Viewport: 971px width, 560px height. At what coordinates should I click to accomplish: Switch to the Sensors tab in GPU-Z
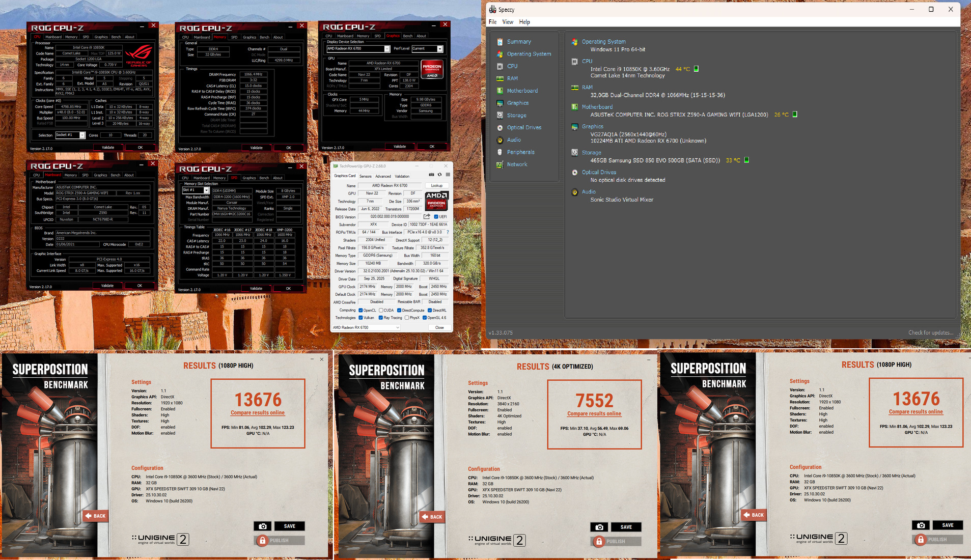366,176
